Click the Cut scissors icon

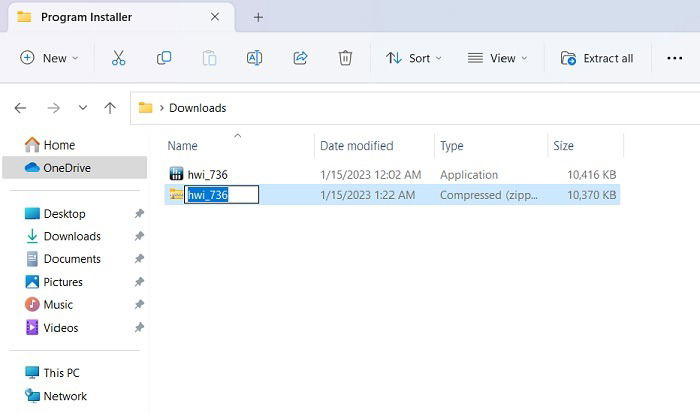tap(118, 58)
